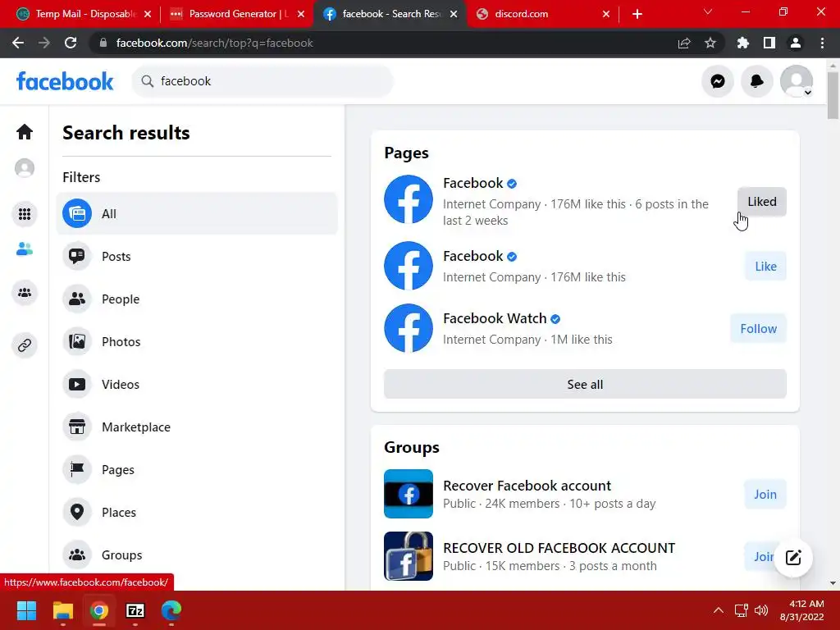
Task: Open Groups icon in left sidebar
Action: pos(25,293)
